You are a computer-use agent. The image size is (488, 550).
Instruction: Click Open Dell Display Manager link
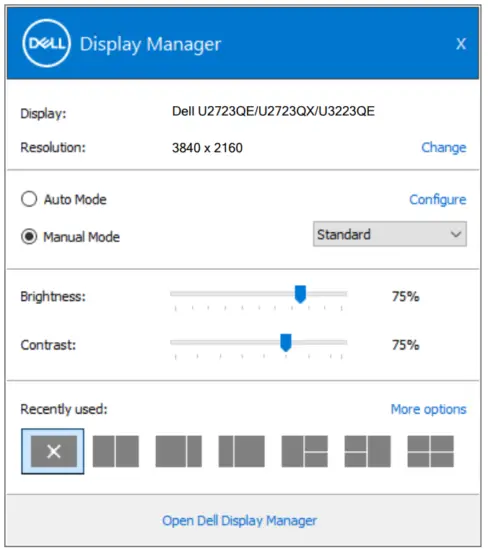click(x=240, y=521)
